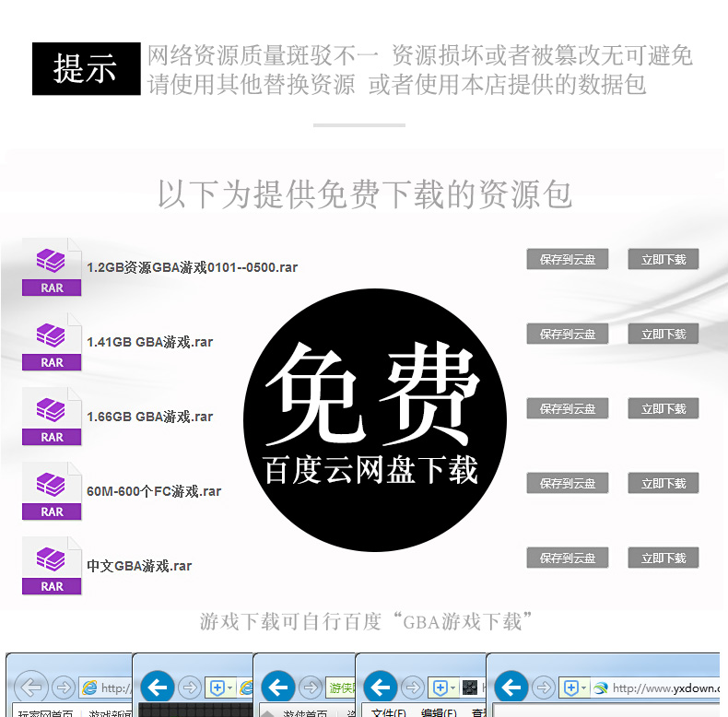Click 立即下载 for 1.2GB资源GBA游戏 file
The image size is (728, 717).
663,259
